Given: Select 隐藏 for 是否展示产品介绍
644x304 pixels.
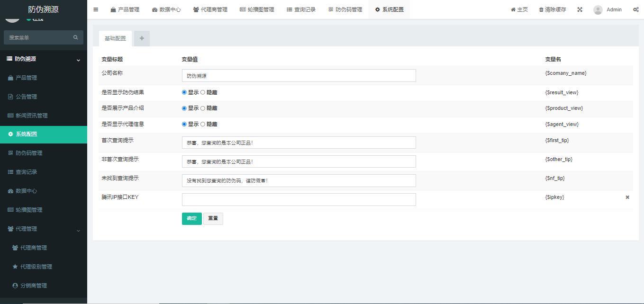Looking at the screenshot, I should (203, 108).
